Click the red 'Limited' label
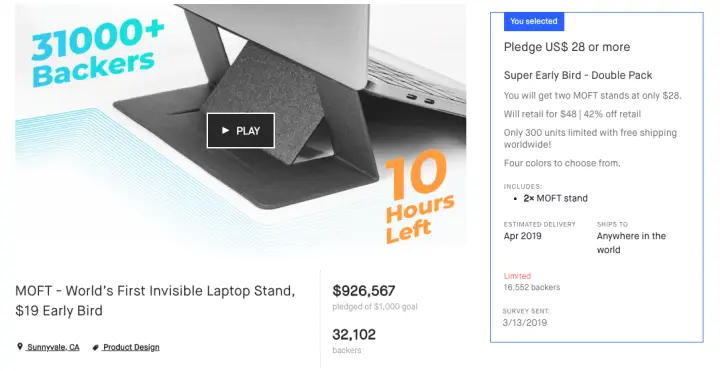This screenshot has height=371, width=720. click(x=518, y=276)
